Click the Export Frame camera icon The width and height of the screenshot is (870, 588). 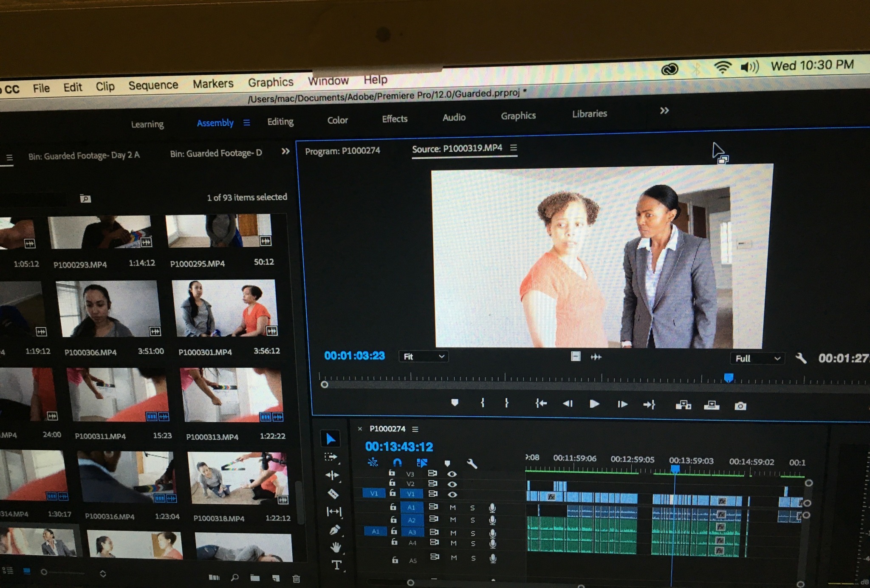tap(740, 406)
